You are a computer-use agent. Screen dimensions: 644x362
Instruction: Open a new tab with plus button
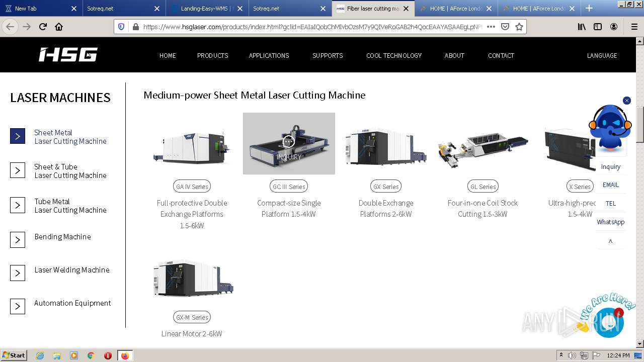[x=589, y=8]
